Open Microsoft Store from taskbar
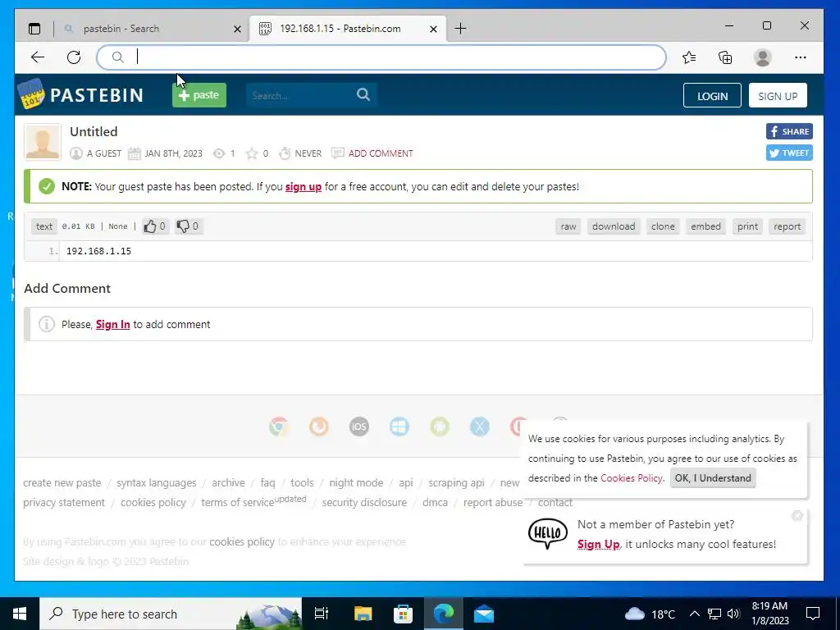The width and height of the screenshot is (840, 630). coord(403,614)
